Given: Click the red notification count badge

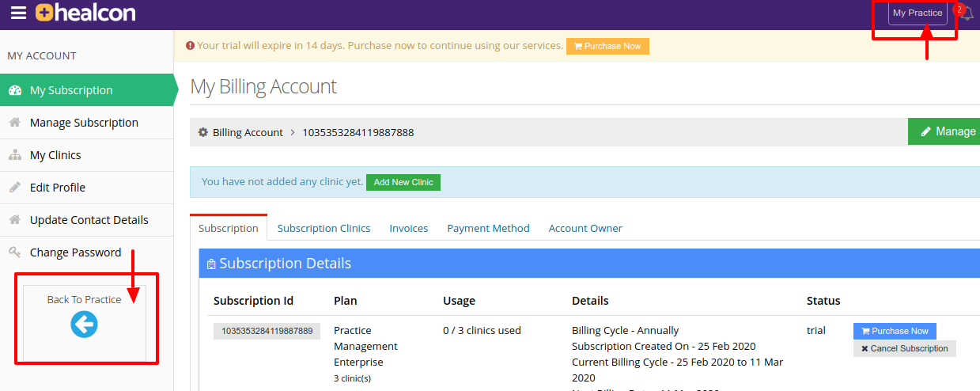Looking at the screenshot, I should 959,9.
